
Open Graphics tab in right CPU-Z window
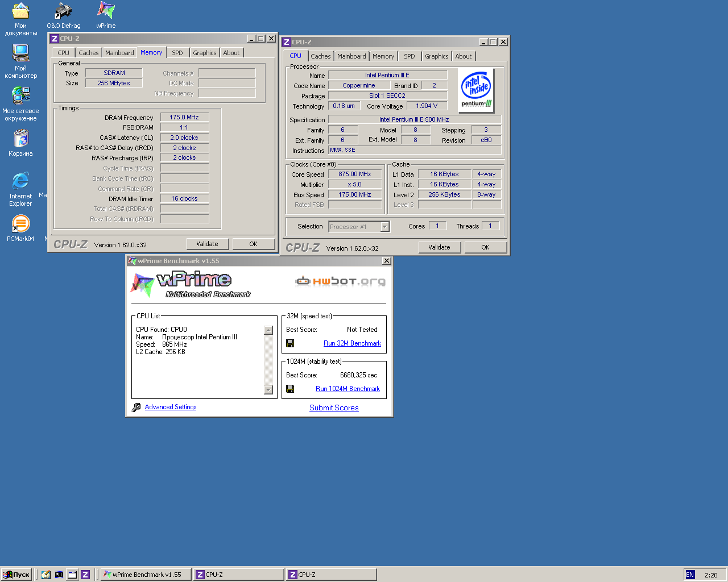[437, 56]
